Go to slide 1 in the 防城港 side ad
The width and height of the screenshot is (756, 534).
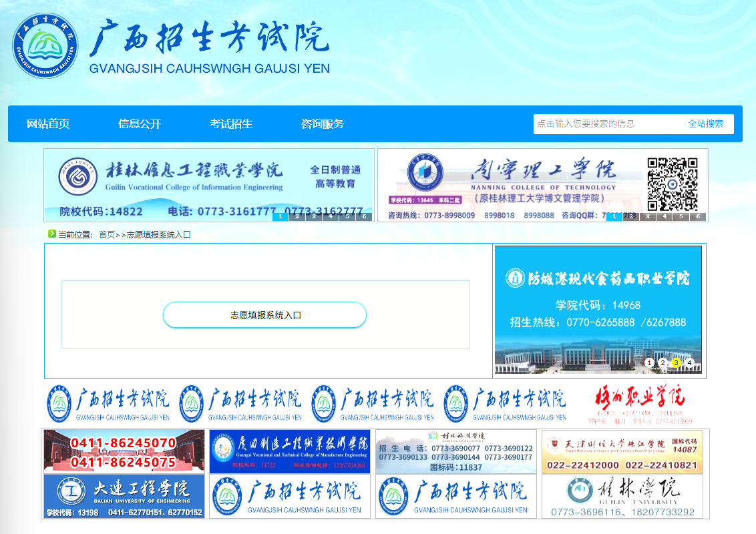point(649,362)
